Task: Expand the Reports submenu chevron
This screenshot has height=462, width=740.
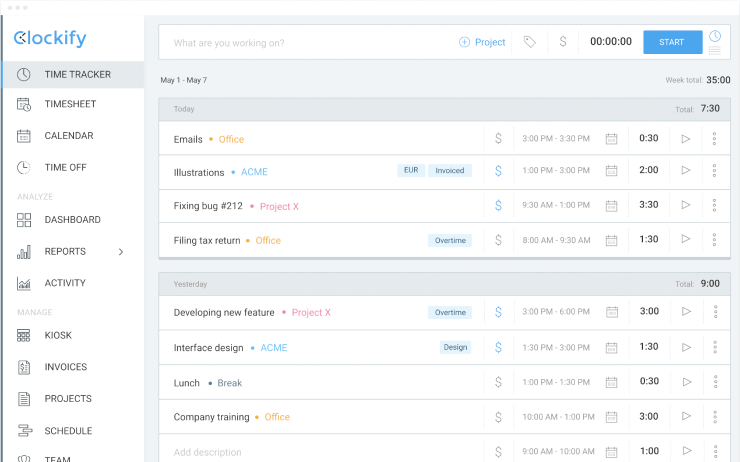Action: click(x=121, y=252)
